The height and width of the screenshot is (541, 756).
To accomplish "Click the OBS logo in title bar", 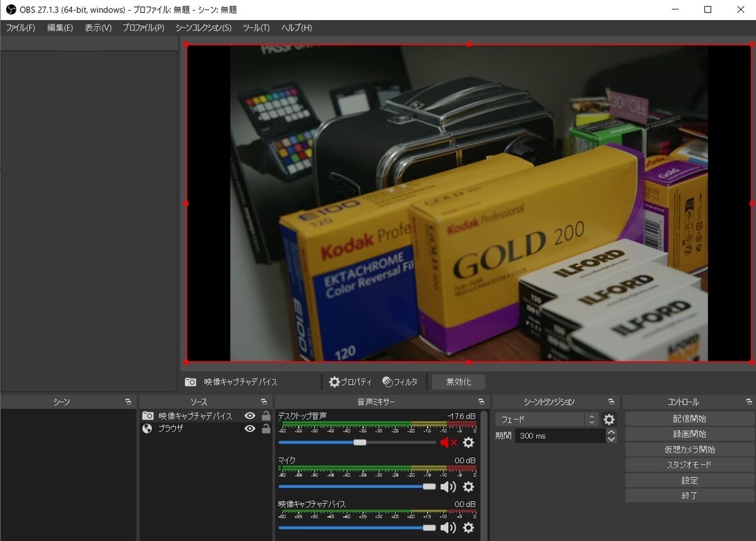I will pos(10,9).
